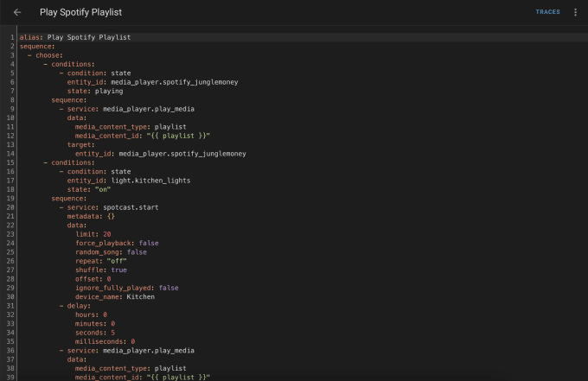Click 'data:' key on line 22
Viewport: 588px width, 381px height.
[77, 225]
